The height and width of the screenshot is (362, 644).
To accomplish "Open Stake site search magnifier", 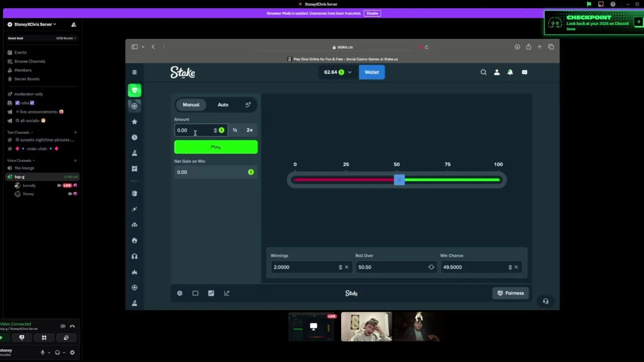I will coord(484,72).
